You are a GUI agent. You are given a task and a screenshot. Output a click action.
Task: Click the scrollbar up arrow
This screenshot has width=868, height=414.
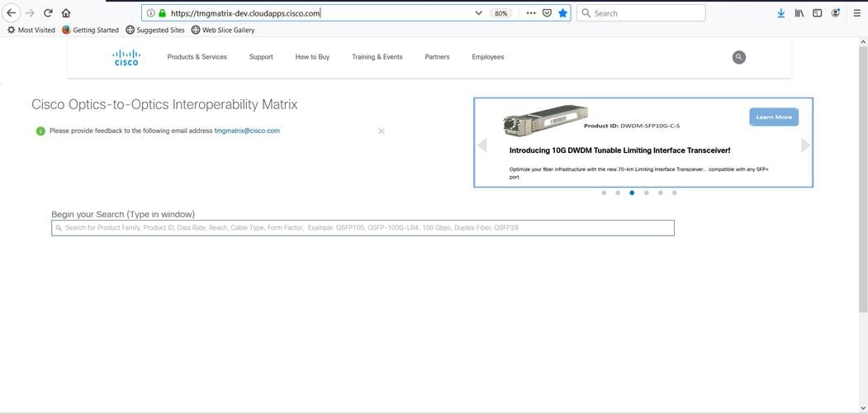click(x=863, y=41)
